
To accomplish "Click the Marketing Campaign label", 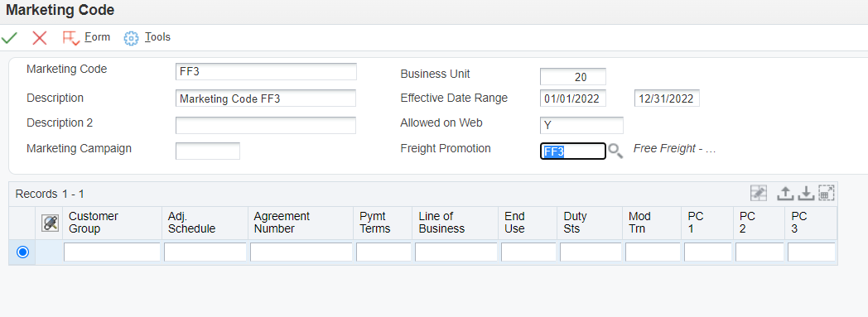I will coord(80,148).
